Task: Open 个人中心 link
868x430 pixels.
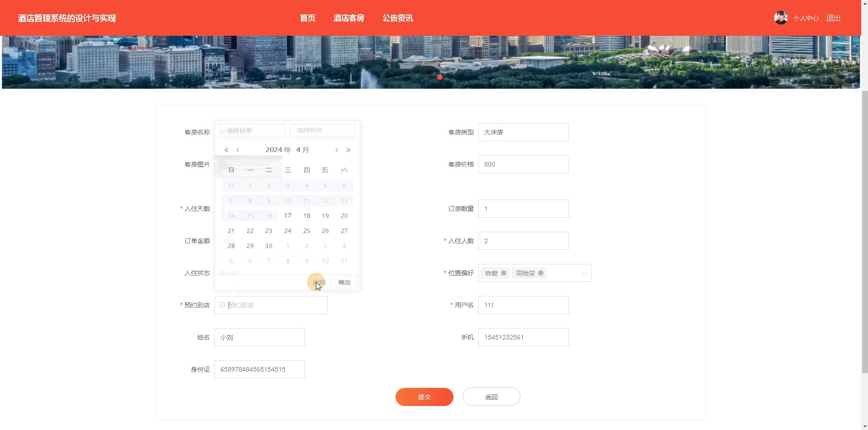Action: tap(806, 18)
